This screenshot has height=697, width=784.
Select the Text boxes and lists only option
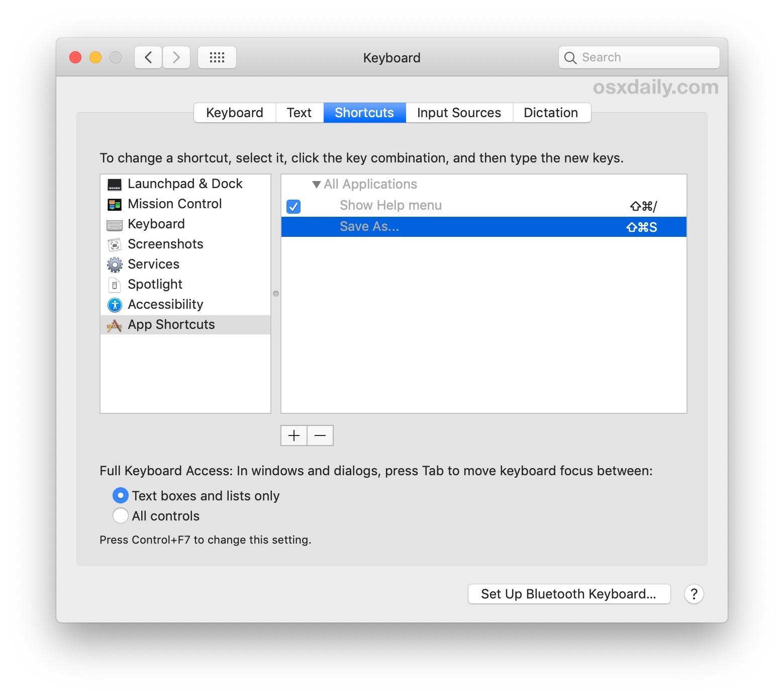coord(121,495)
